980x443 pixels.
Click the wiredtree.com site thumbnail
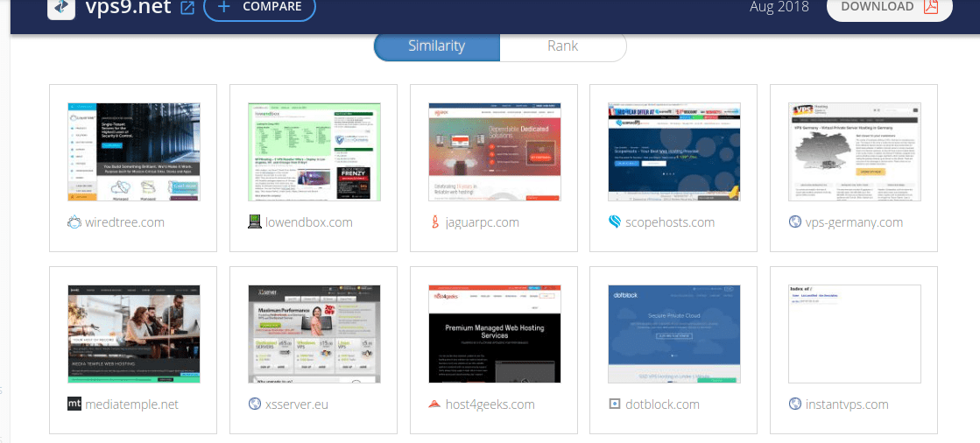tap(134, 151)
